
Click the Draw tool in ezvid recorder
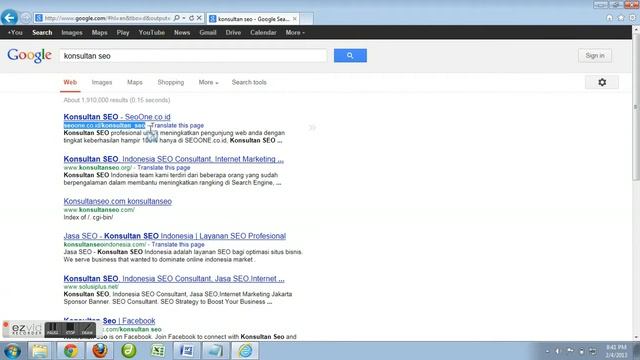tap(87, 329)
